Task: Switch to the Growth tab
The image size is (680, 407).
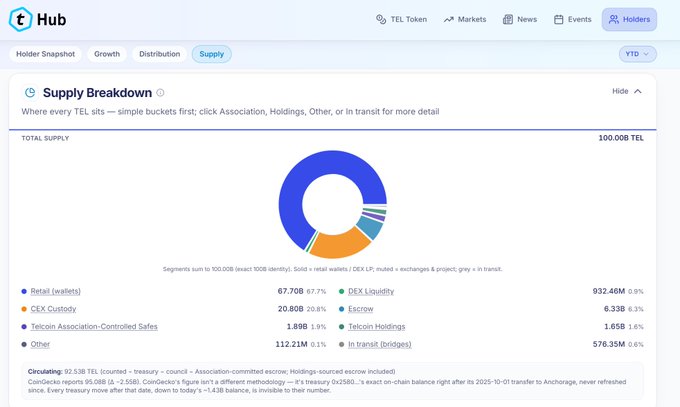Action: tap(107, 54)
